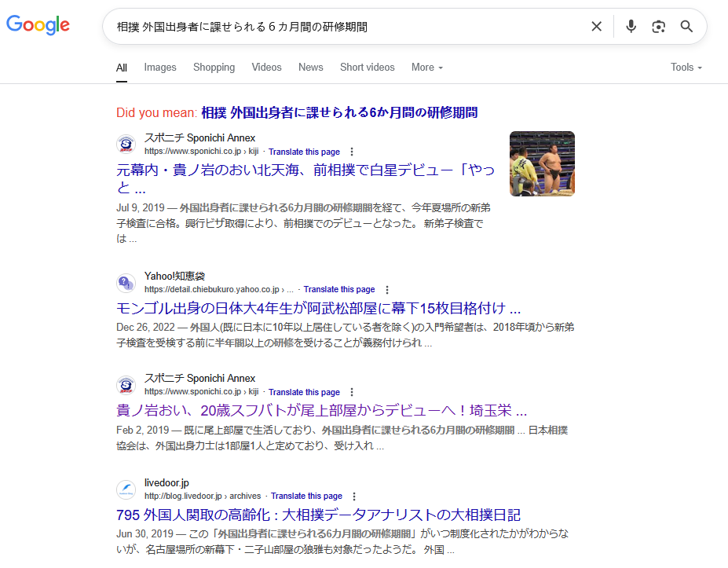728x568 pixels.
Task: Open Yahoo result モンゴル出身の日体大4年生
Action: coord(319,309)
